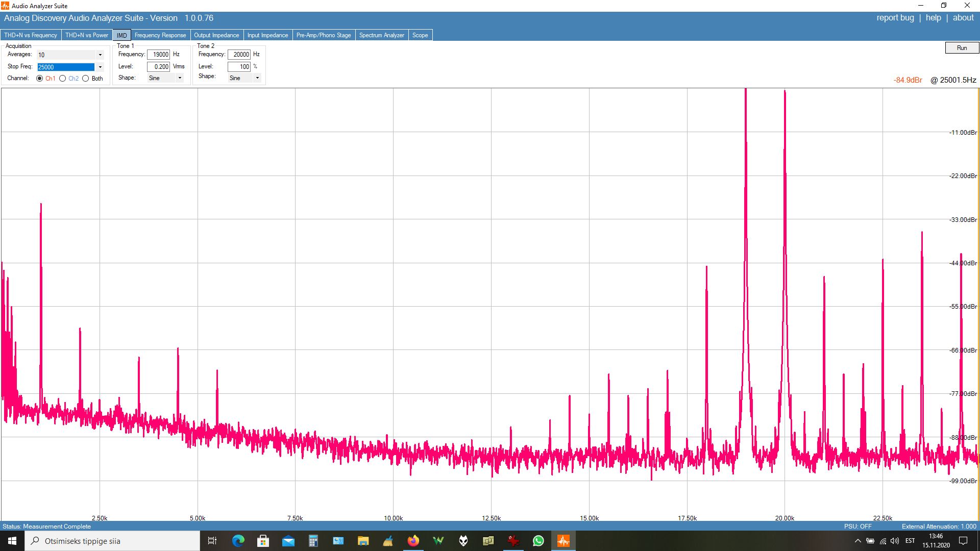This screenshot has width=980, height=551.
Task: Open File Explorer from taskbar
Action: 363,541
